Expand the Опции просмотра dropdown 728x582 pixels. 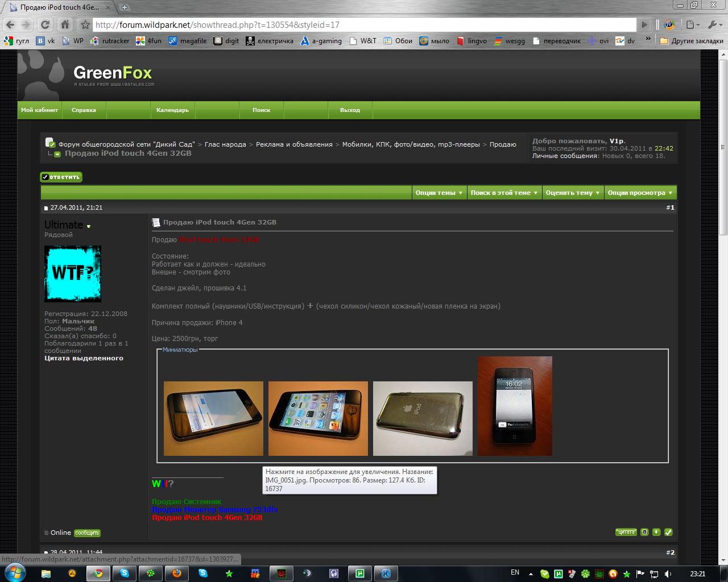[640, 193]
